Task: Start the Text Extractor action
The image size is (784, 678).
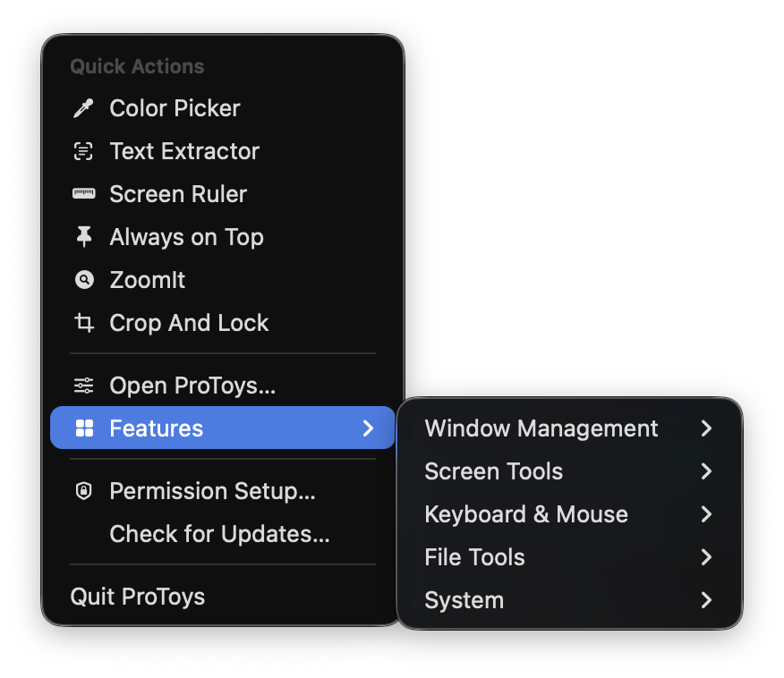Action: click(x=223, y=151)
